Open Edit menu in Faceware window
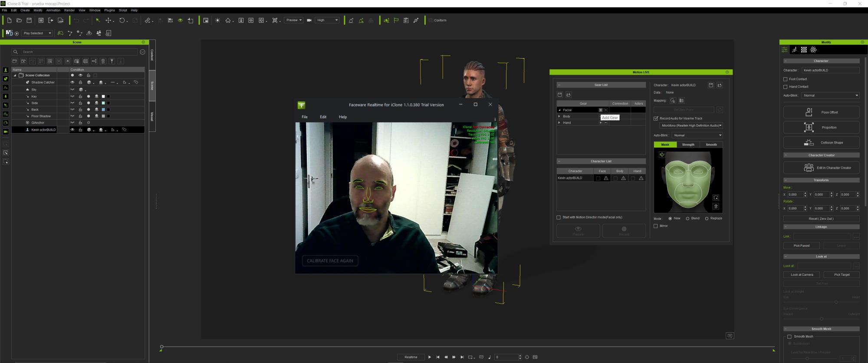Image resolution: width=868 pixels, height=363 pixels. [323, 117]
